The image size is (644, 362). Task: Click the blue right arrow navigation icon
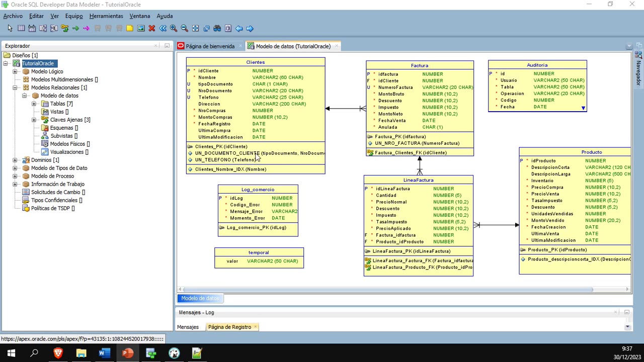click(250, 29)
